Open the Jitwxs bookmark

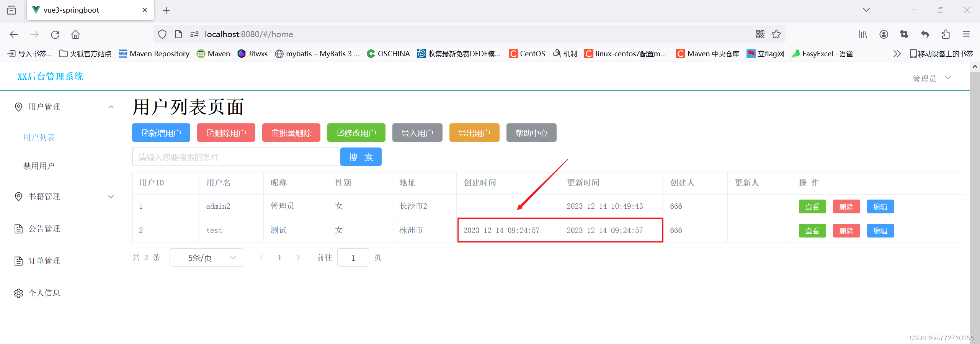coord(253,54)
